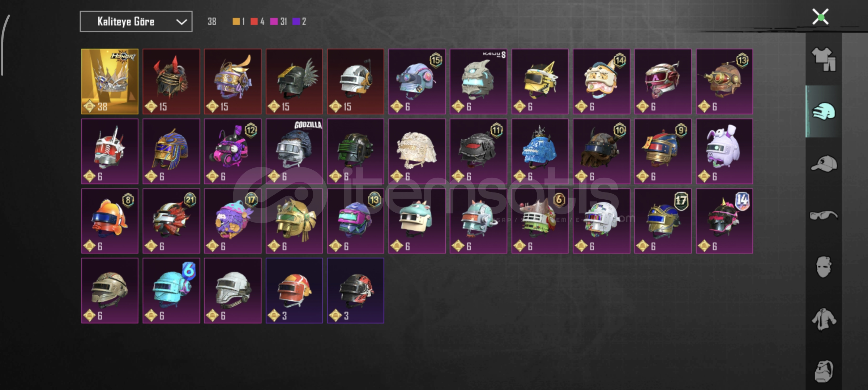Open the backpack category icon
The image size is (868, 390).
[824, 371]
